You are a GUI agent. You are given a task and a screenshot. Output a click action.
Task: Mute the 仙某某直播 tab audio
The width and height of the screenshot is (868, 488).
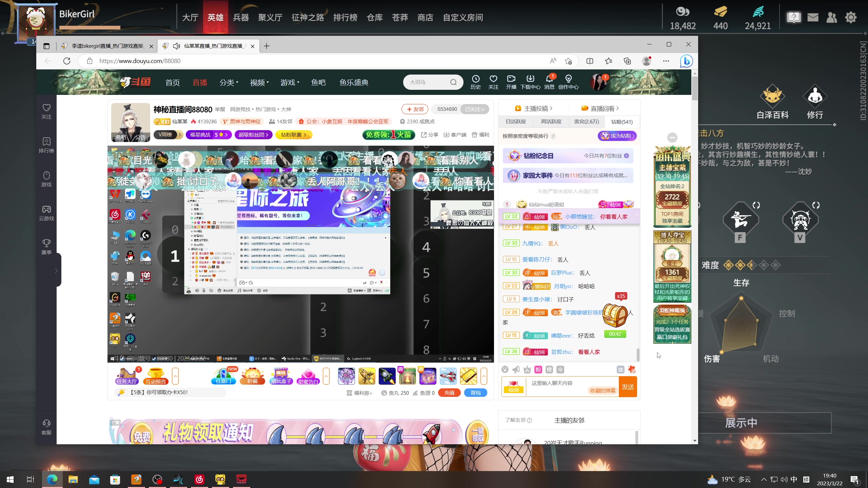[176, 46]
